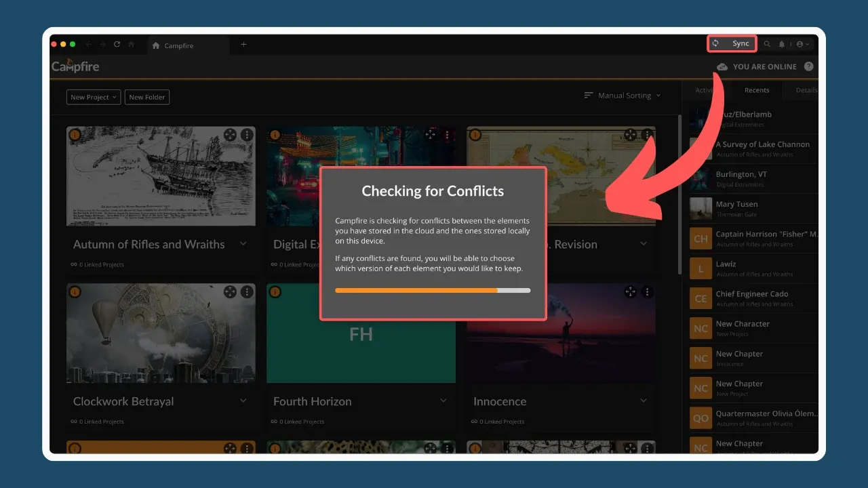Open the user account profile icon

[x=799, y=43]
